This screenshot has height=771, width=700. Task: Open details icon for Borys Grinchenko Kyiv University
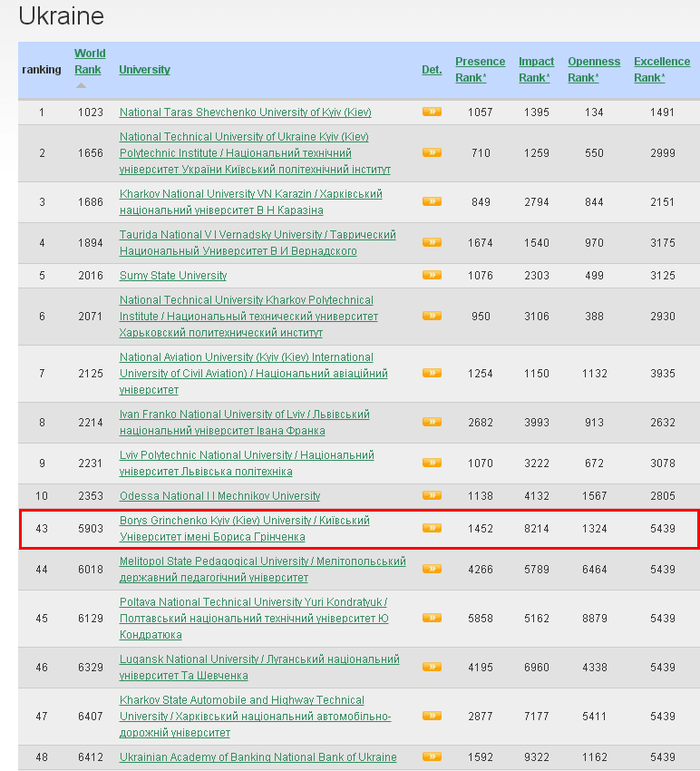pos(432,528)
